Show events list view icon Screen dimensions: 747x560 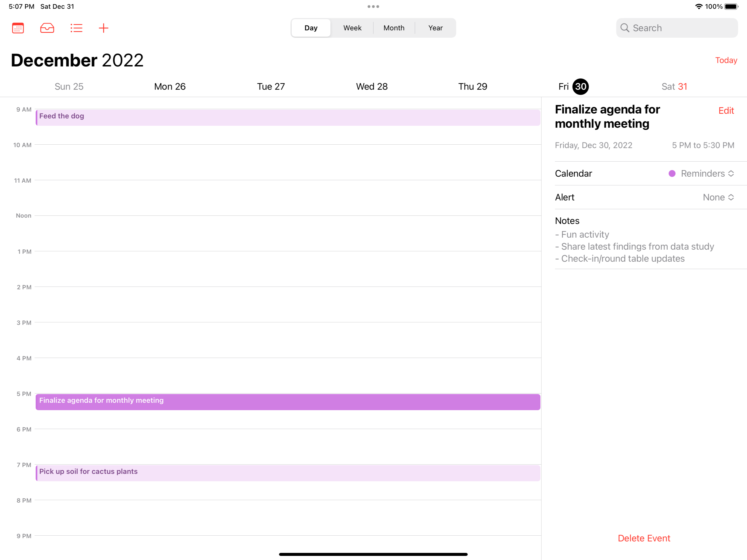[x=76, y=28]
